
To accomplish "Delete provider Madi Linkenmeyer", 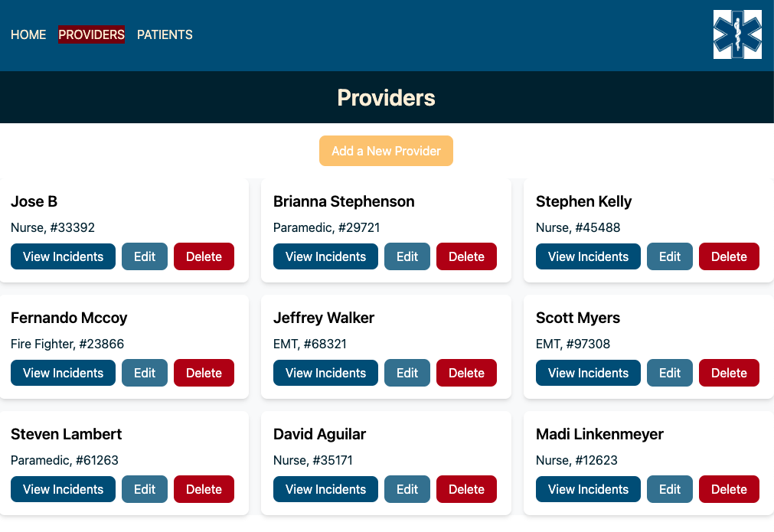I will (729, 489).
